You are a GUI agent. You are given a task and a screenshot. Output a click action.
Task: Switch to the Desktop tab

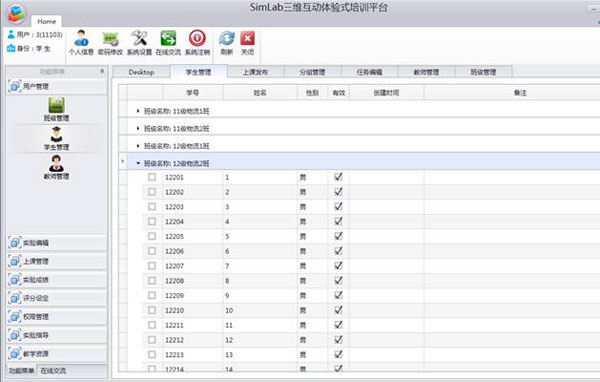142,72
